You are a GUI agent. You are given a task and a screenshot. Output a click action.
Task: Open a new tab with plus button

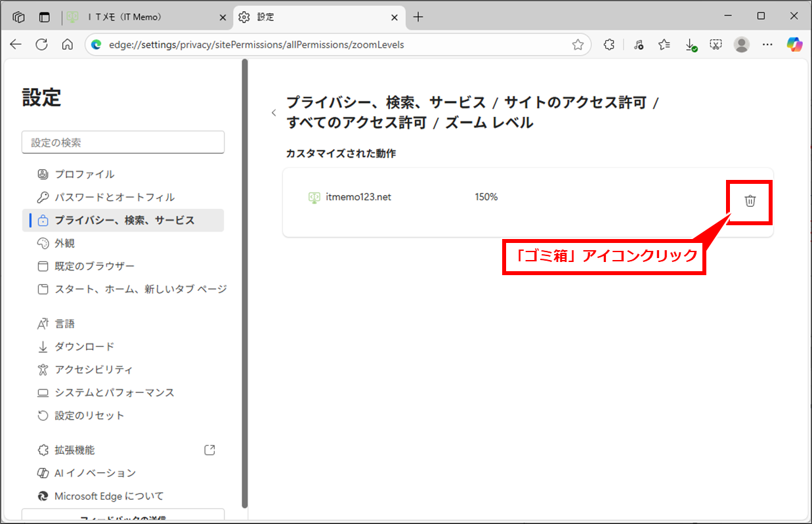pyautogui.click(x=417, y=17)
